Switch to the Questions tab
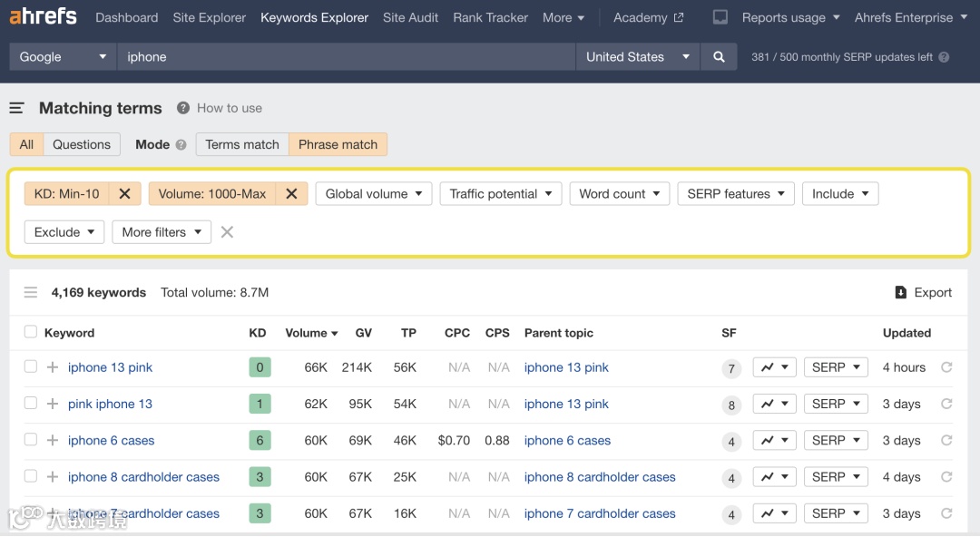 (x=82, y=144)
